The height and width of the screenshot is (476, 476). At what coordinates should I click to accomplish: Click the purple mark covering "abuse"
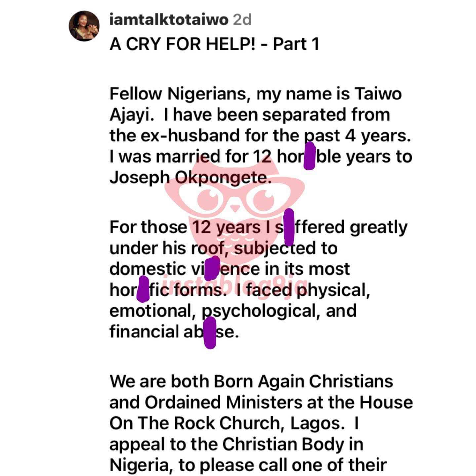(210, 333)
